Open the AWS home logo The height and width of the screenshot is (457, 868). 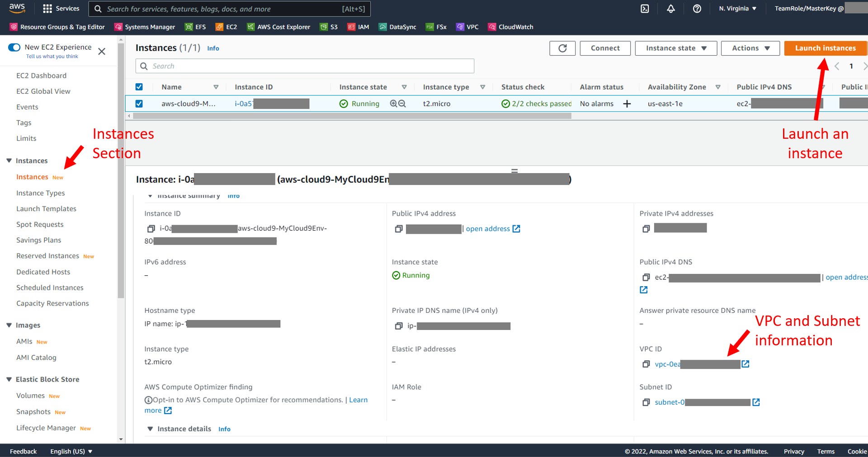[17, 8]
